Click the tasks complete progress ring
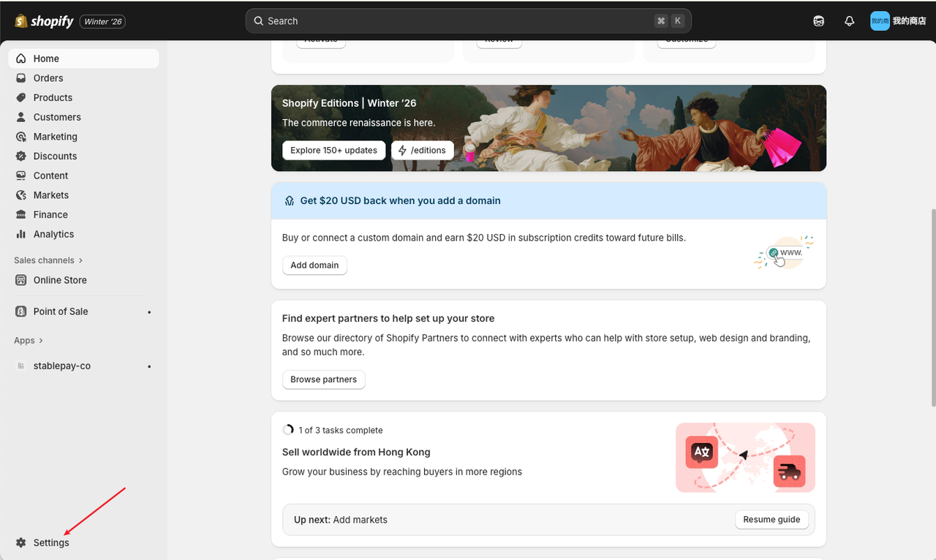The height and width of the screenshot is (560, 936). point(288,430)
